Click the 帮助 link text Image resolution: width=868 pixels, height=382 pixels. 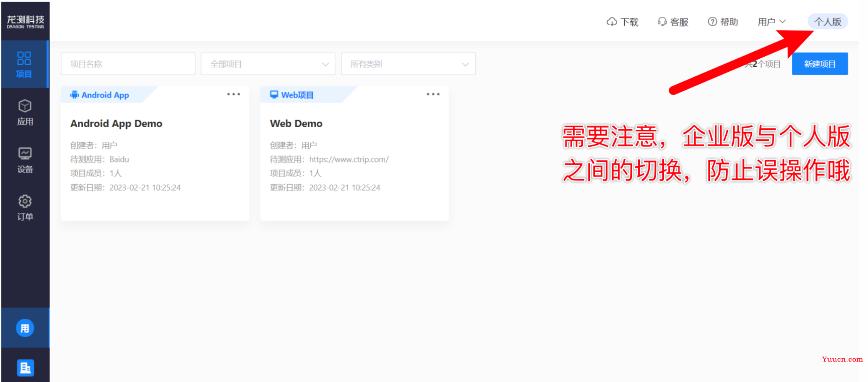(729, 22)
